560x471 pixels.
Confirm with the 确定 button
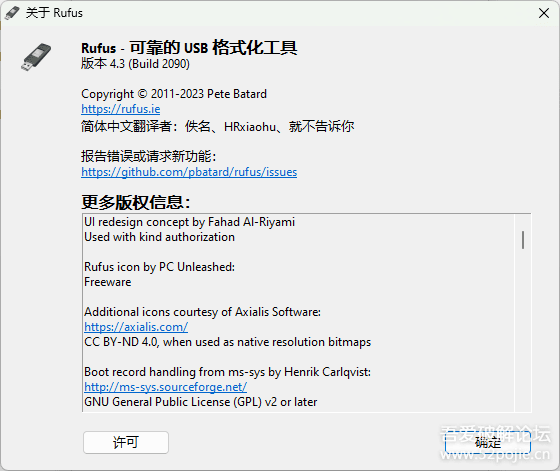(488, 442)
